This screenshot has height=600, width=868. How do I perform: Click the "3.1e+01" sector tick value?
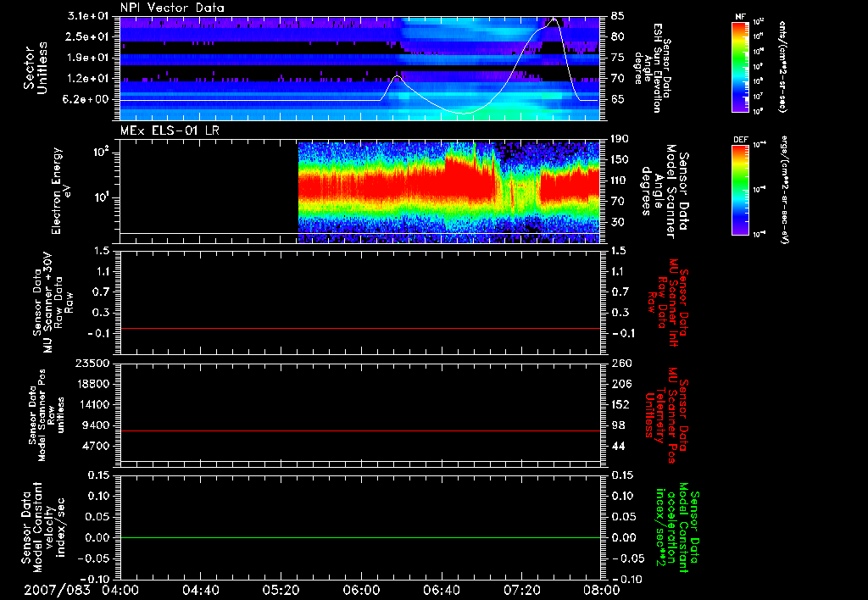pyautogui.click(x=87, y=16)
